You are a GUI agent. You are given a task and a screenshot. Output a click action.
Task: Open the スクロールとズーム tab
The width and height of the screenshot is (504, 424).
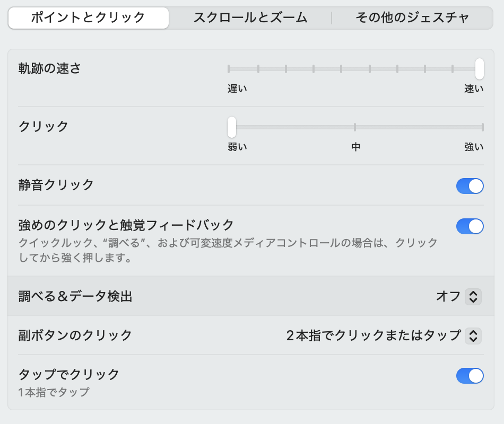(250, 17)
